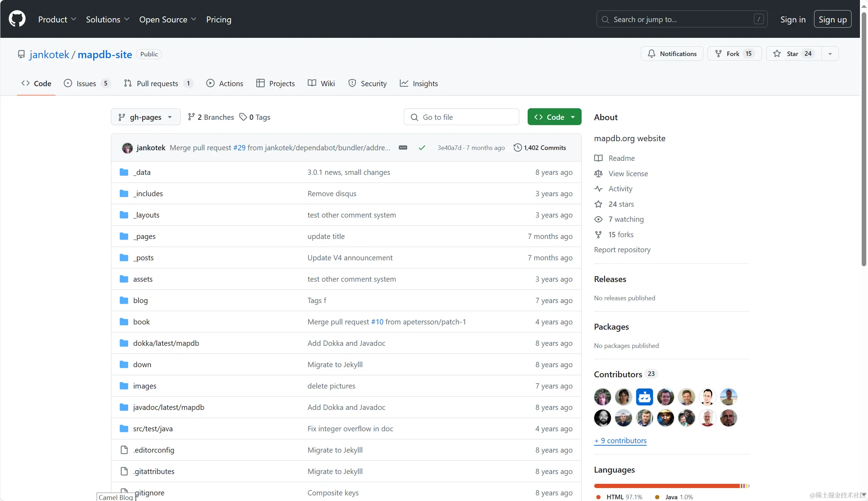The height and width of the screenshot is (501, 868).
Task: Open the dokka/latest/mapdb folder icon
Action: pyautogui.click(x=124, y=343)
